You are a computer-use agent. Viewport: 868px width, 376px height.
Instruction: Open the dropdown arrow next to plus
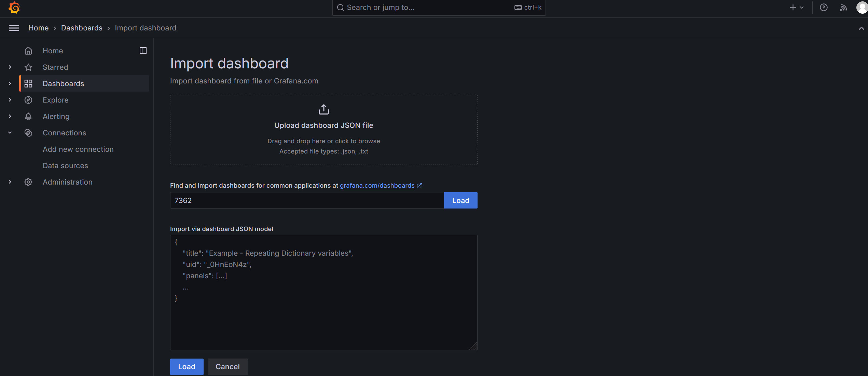click(802, 8)
